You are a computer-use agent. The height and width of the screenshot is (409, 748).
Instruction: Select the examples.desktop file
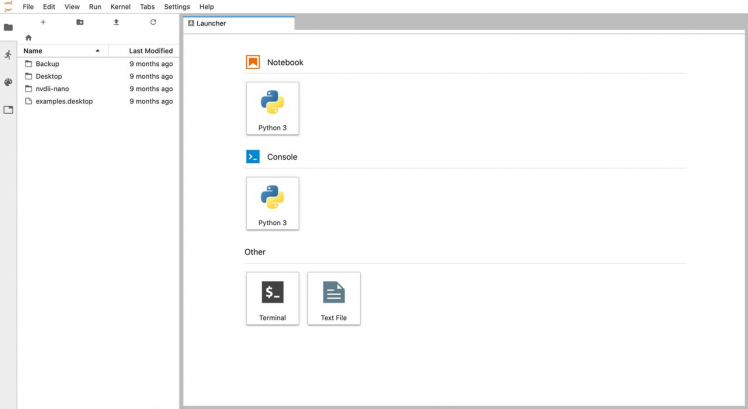(x=64, y=101)
